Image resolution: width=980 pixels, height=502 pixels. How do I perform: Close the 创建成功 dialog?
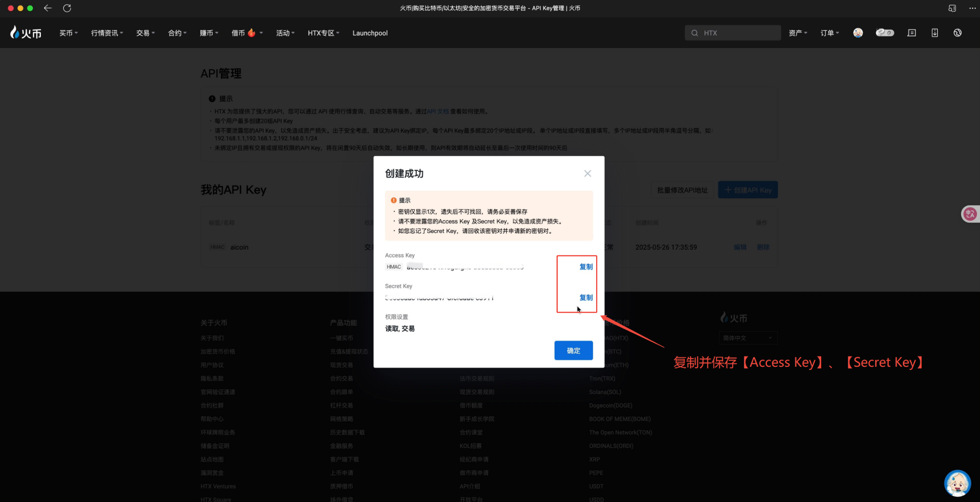pos(587,173)
